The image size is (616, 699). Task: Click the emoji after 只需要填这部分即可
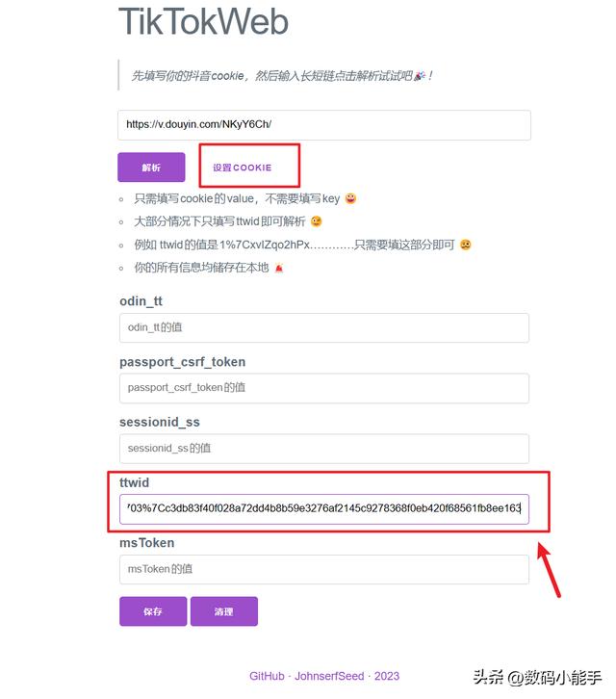pos(465,245)
